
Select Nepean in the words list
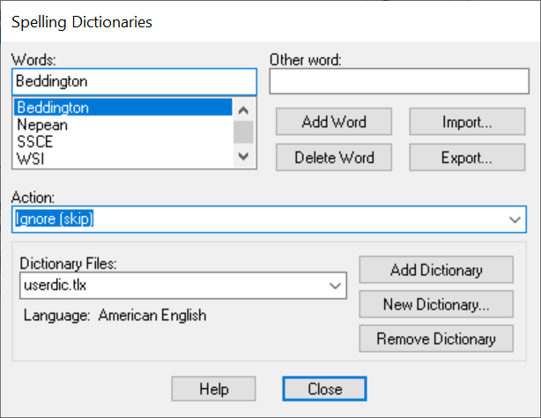click(x=123, y=125)
